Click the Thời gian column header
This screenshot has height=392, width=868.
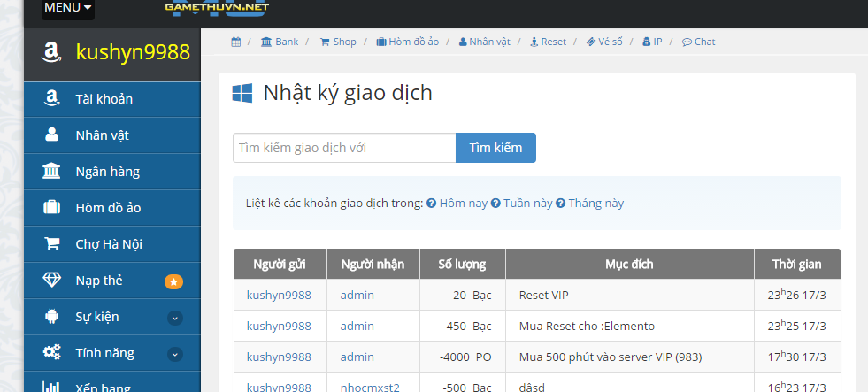point(797,264)
